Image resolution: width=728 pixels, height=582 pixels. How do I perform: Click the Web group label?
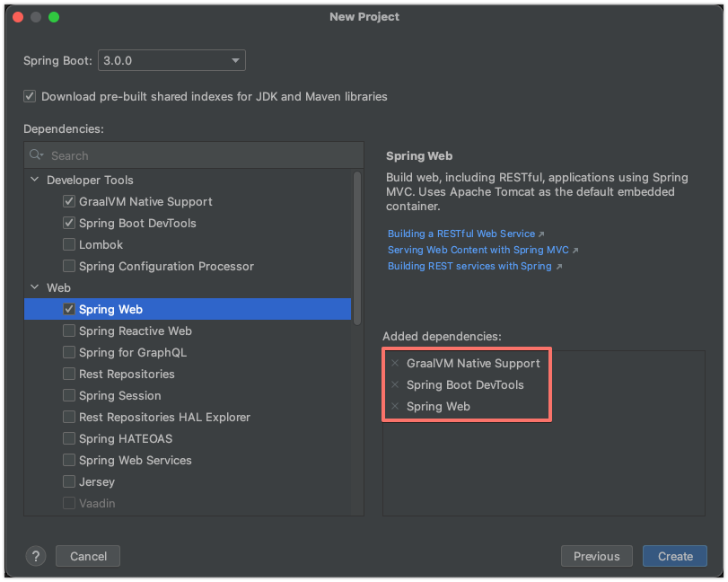[x=58, y=288]
